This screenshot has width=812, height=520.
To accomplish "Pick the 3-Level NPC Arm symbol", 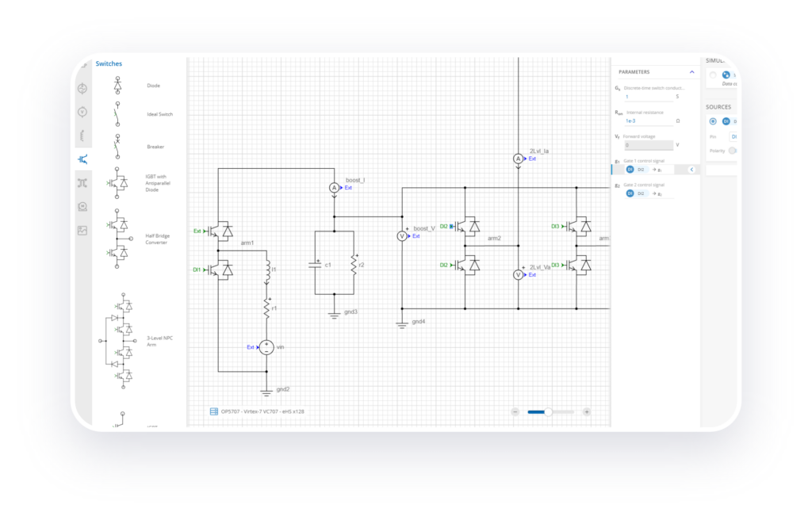I will pyautogui.click(x=117, y=341).
